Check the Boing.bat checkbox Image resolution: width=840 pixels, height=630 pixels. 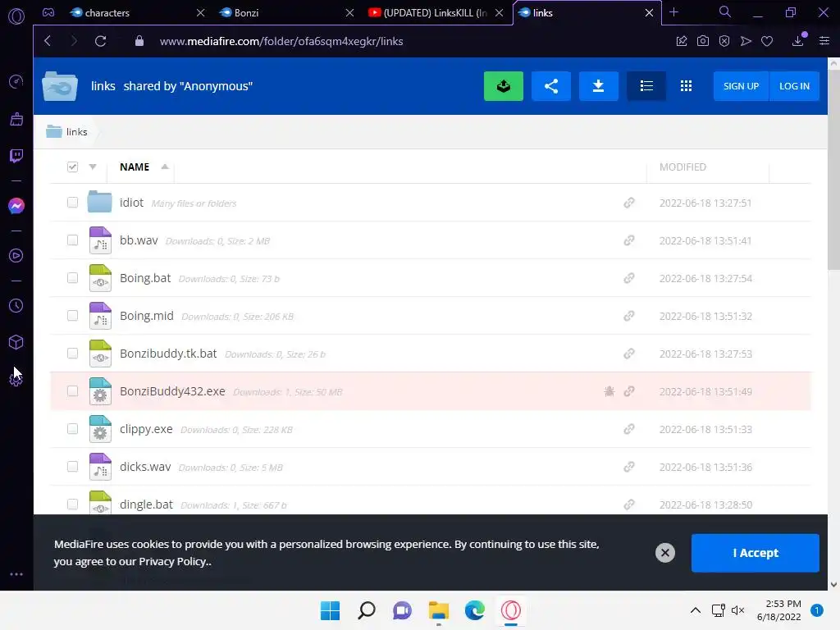point(72,277)
